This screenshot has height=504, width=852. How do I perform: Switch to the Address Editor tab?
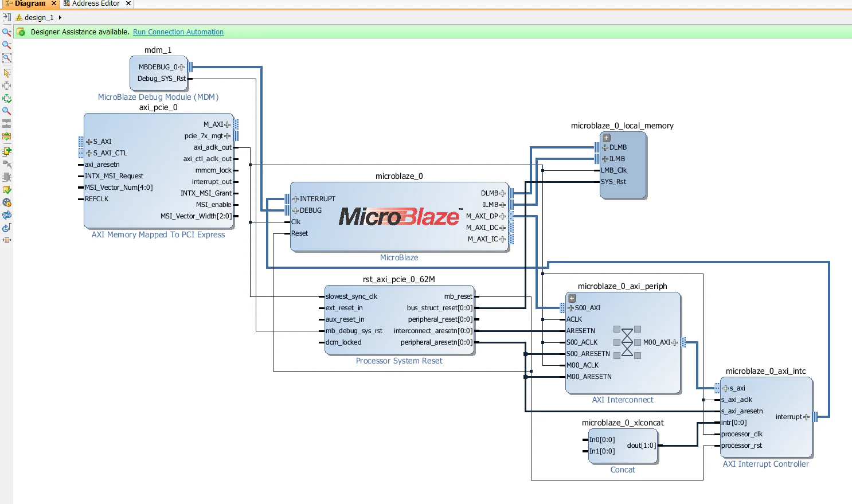95,4
